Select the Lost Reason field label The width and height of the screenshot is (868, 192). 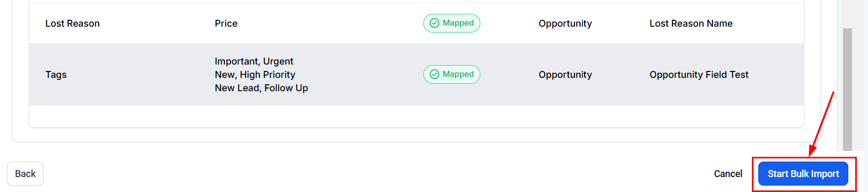coord(72,23)
